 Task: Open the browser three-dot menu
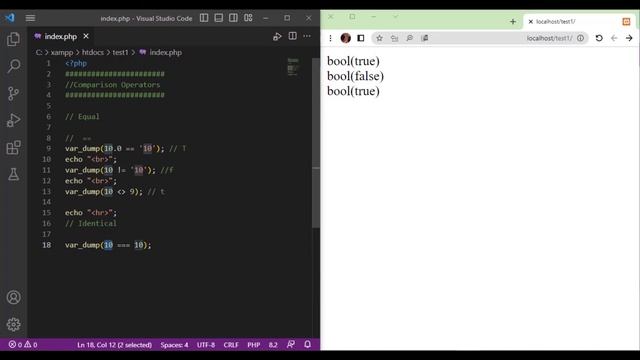[x=330, y=38]
